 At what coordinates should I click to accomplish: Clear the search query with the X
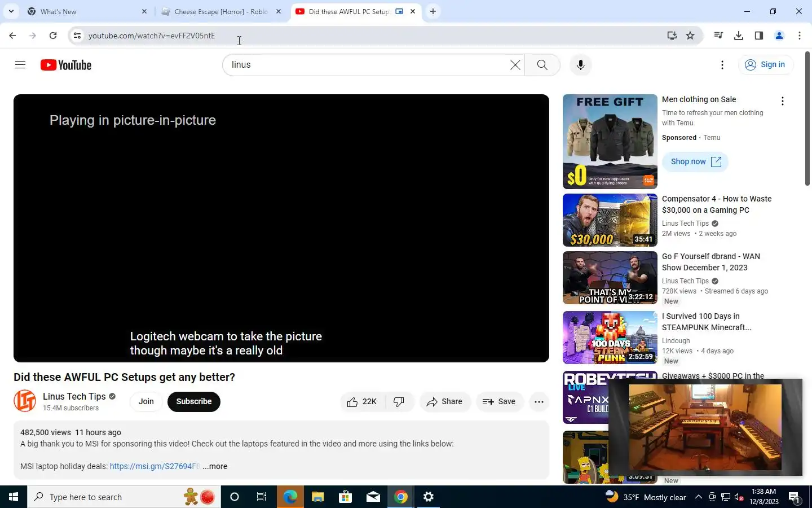tap(515, 65)
